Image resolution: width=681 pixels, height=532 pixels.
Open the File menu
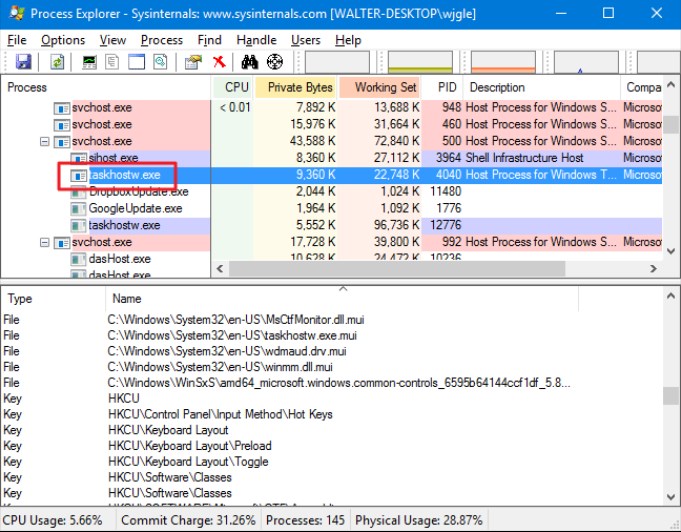17,40
